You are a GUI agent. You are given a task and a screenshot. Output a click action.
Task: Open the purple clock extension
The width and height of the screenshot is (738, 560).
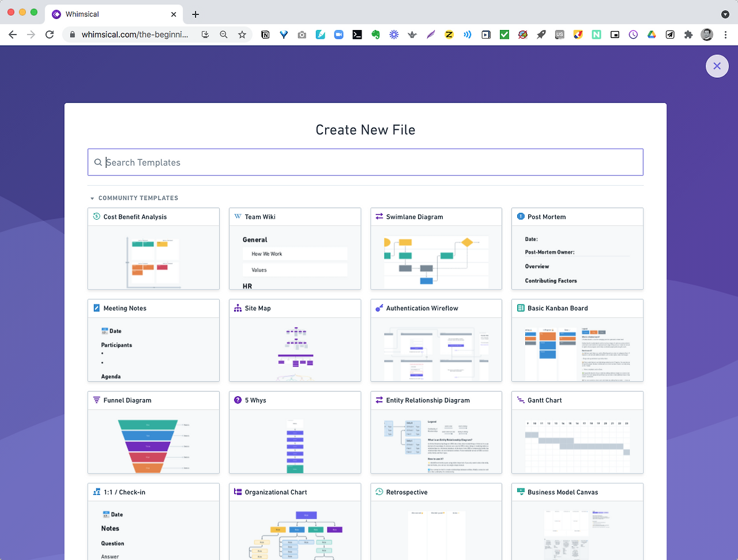(x=633, y=35)
